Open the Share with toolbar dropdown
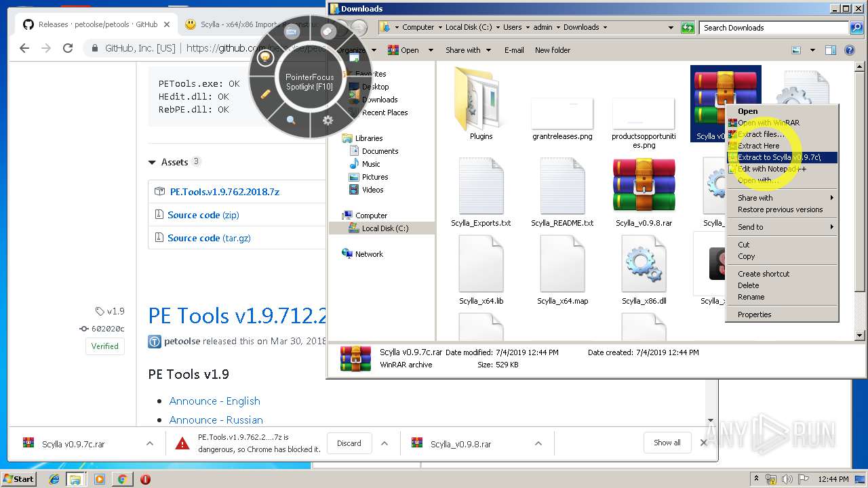Viewport: 868px width, 488px height. (469, 50)
